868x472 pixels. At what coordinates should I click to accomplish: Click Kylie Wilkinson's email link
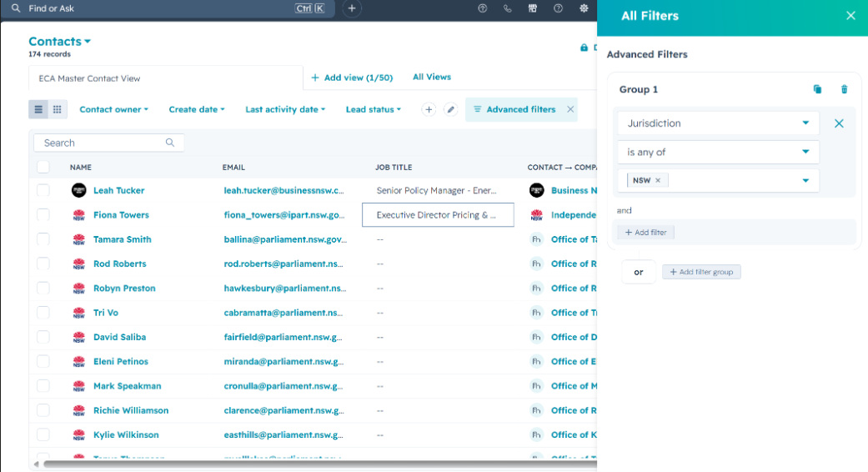pos(283,435)
